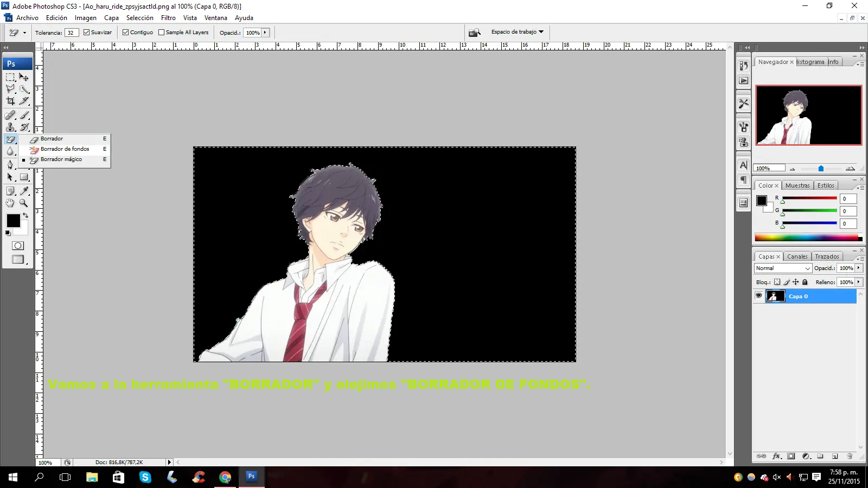Switch to the Muestras tab
The width and height of the screenshot is (868, 488).
click(797, 185)
